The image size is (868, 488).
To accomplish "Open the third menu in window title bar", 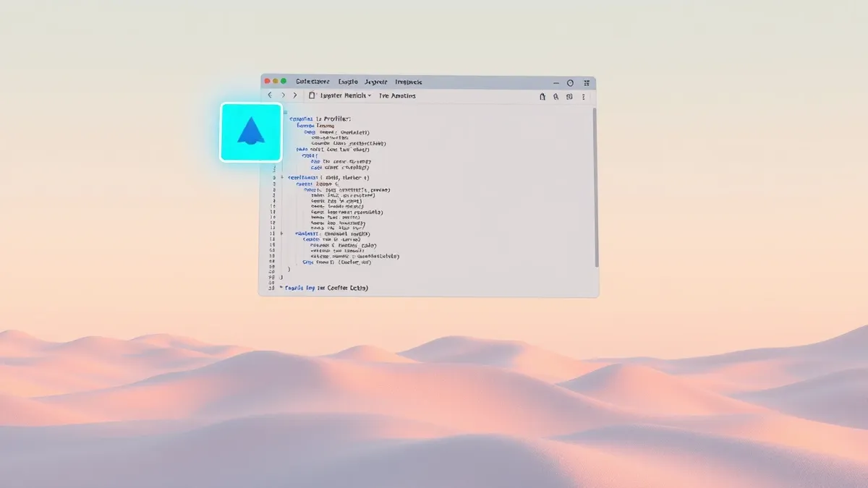I will point(375,82).
